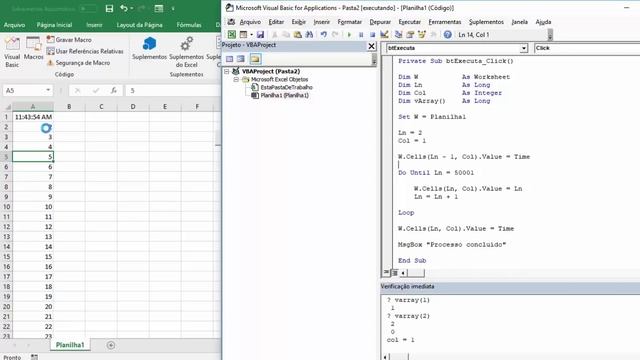This screenshot has width=640, height=360.
Task: Open the Arquivo menu in VBA editor
Action: coord(250,22)
